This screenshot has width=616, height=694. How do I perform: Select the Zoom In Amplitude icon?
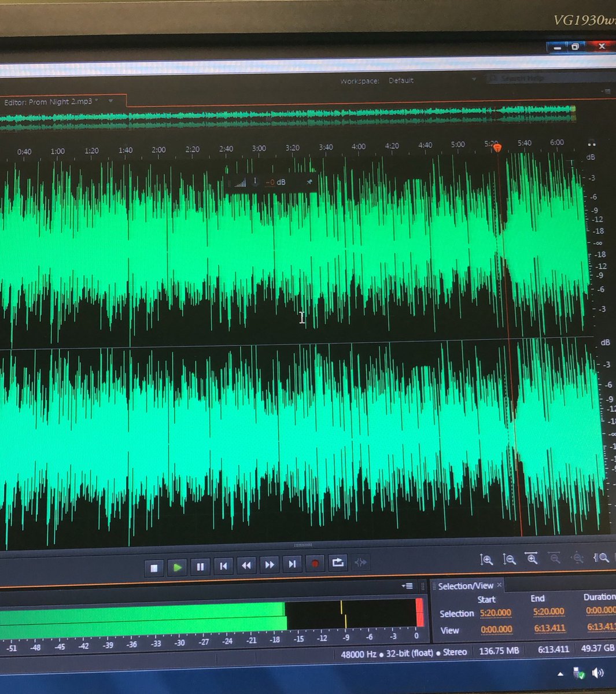[488, 560]
